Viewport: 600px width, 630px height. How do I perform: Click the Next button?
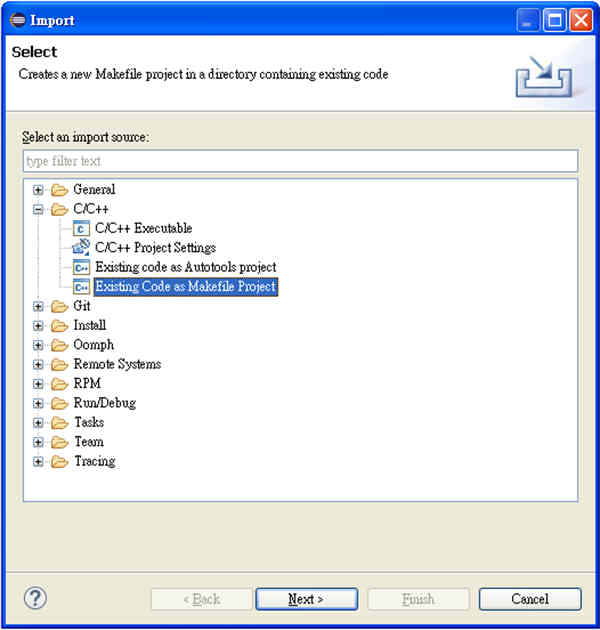[x=307, y=599]
